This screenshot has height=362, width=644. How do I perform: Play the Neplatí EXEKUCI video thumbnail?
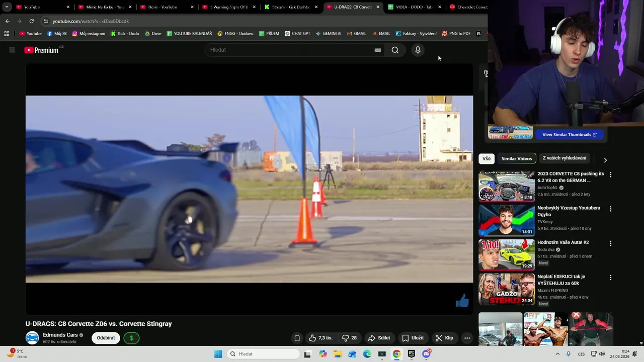click(x=507, y=289)
